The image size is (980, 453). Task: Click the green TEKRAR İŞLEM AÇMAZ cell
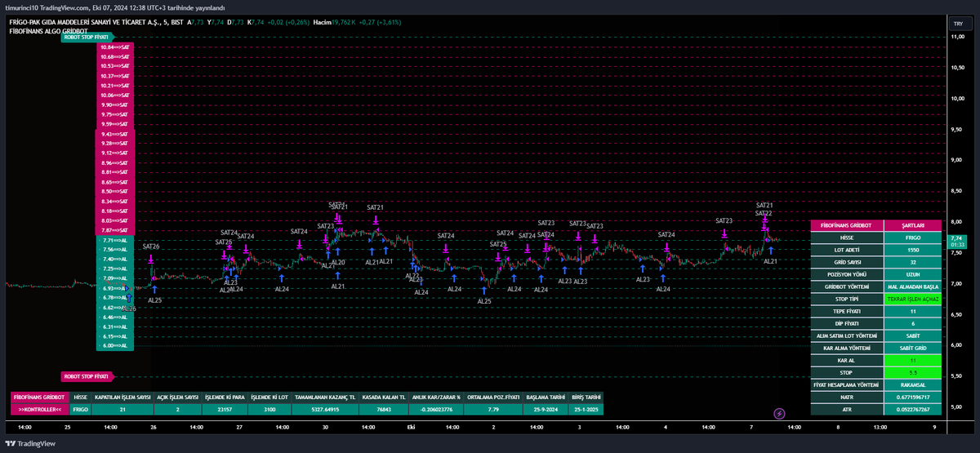pyautogui.click(x=913, y=299)
